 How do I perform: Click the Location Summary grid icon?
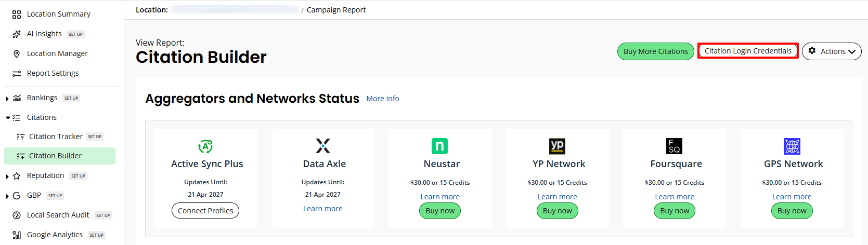17,15
